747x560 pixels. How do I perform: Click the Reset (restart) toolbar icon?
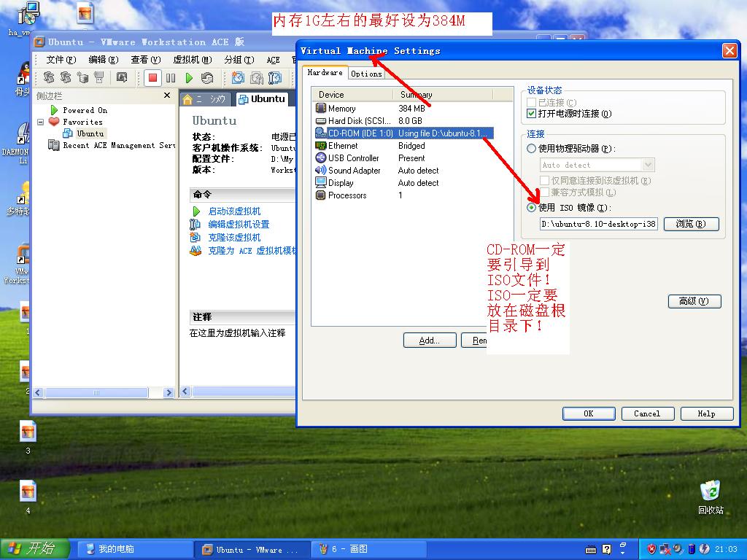(206, 77)
